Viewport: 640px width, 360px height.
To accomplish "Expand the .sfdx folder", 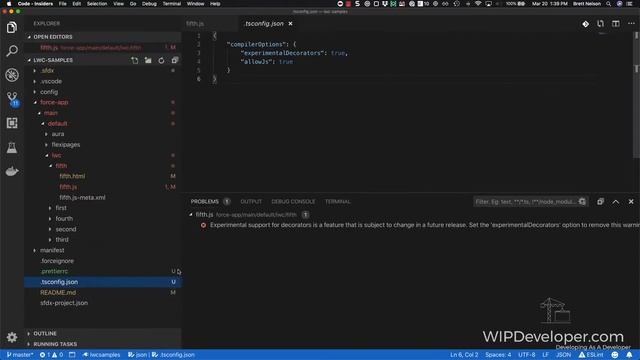I will pyautogui.click(x=47, y=71).
